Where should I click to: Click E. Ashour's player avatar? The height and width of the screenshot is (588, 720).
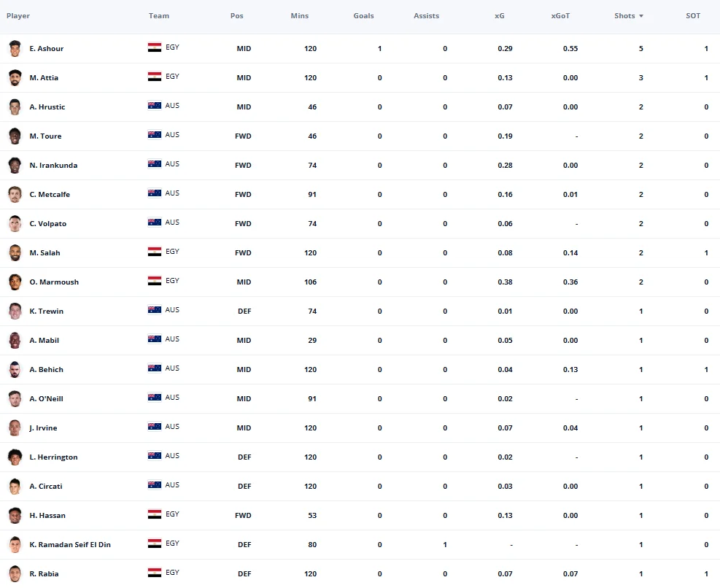point(15,48)
